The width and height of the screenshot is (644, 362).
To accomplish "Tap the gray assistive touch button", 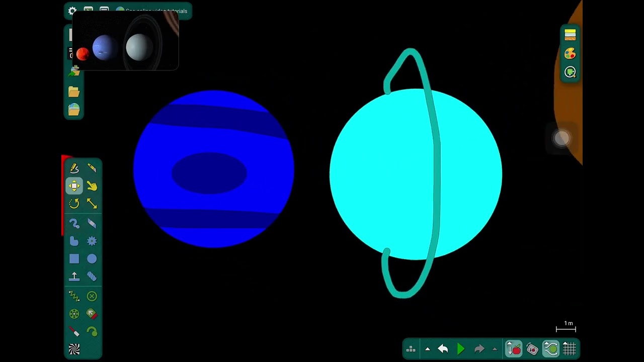I will pyautogui.click(x=561, y=139).
